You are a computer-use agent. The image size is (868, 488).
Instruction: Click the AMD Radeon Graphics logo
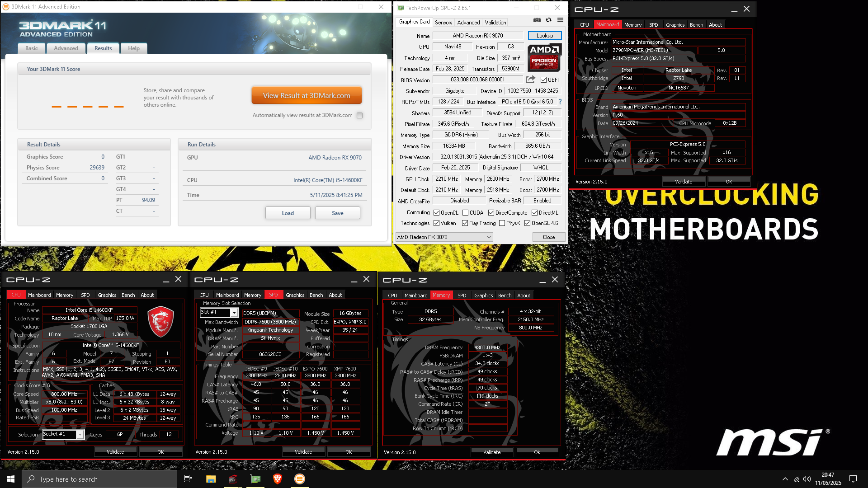544,57
